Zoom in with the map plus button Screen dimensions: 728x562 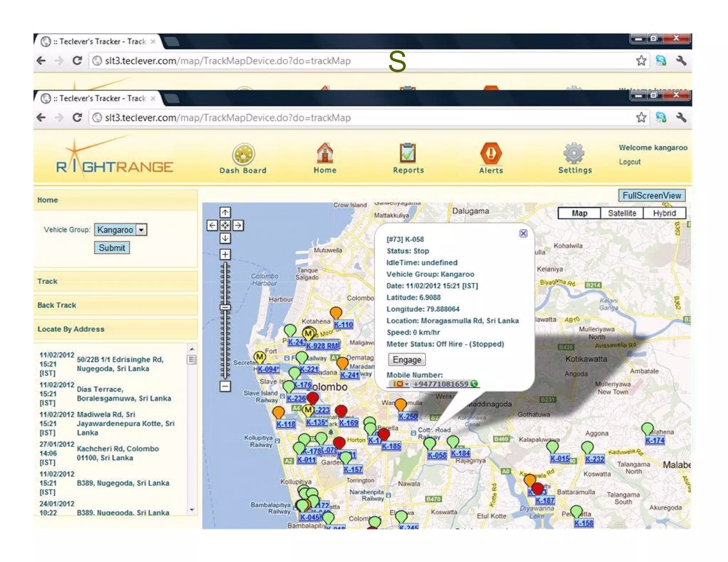tap(225, 254)
